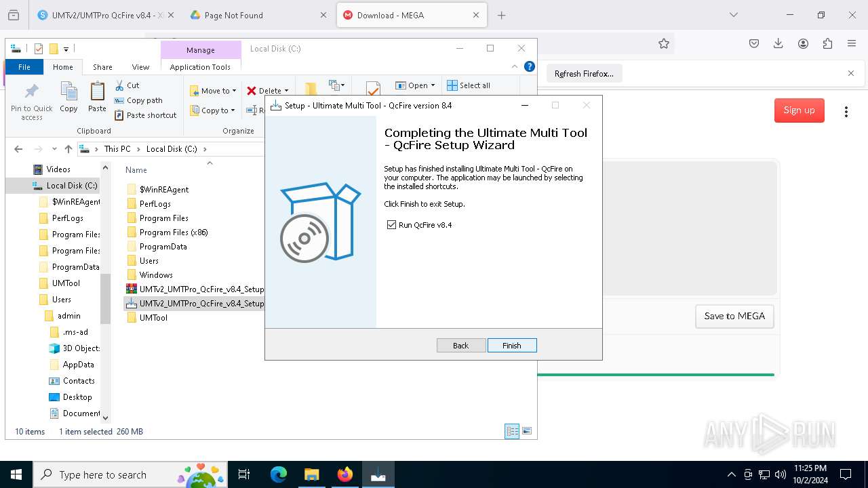Dismiss Firefox notification bar with X
The image size is (868, 488).
point(851,73)
